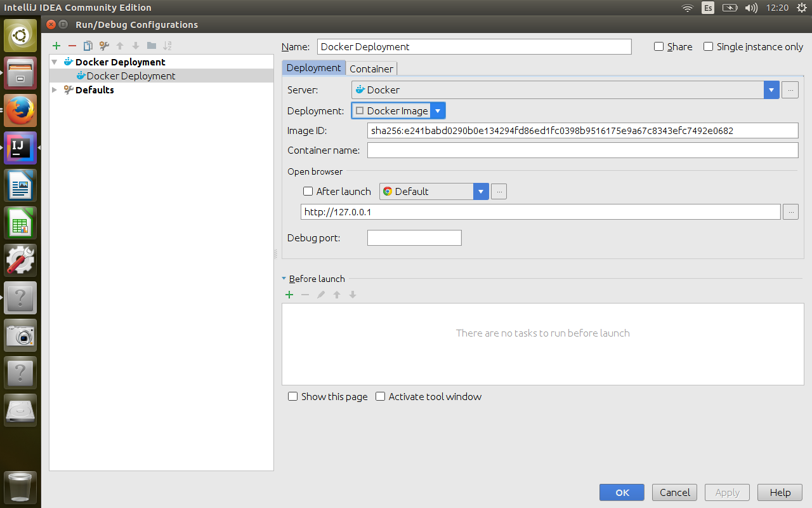Viewport: 812px width, 508px height.
Task: Move configuration down in the list
Action: [136, 46]
